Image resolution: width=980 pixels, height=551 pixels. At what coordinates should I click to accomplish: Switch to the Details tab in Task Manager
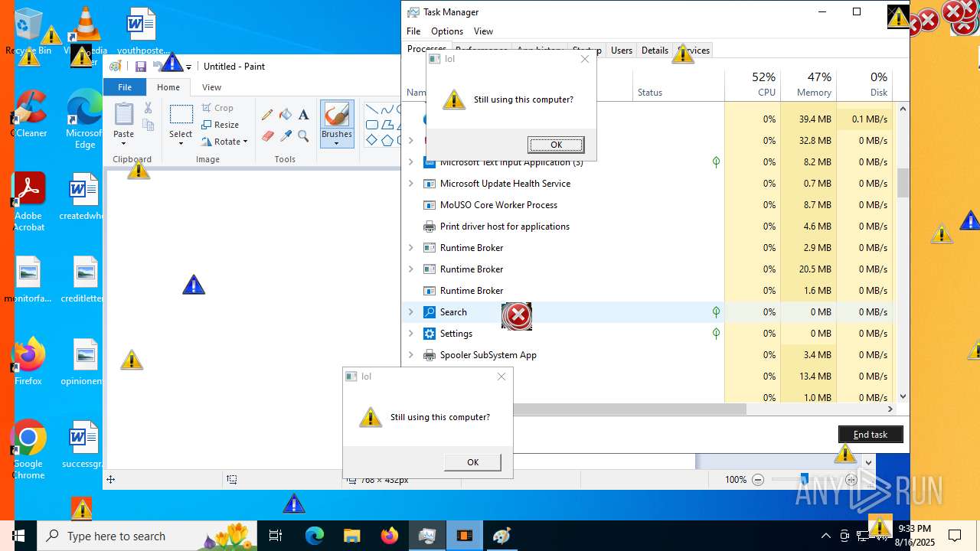(655, 51)
